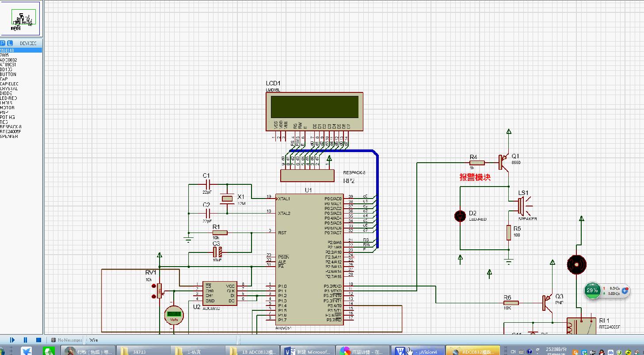Select resistor R5 symbol
644x355 pixels.
509,233
